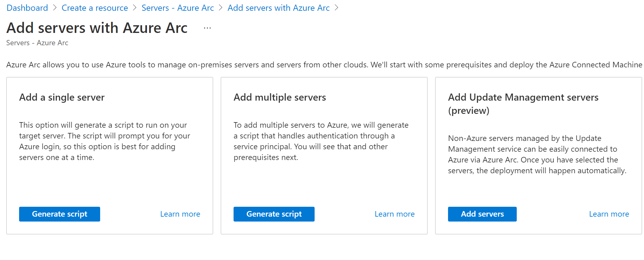The height and width of the screenshot is (260, 644).
Task: Click chevron after Create a resource breadcrumb
Action: point(135,8)
